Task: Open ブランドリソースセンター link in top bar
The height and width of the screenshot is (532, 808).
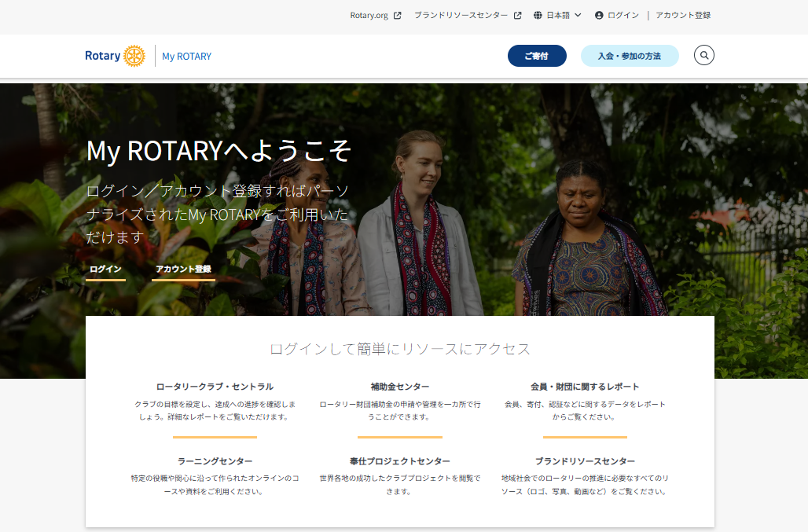Action: point(461,15)
